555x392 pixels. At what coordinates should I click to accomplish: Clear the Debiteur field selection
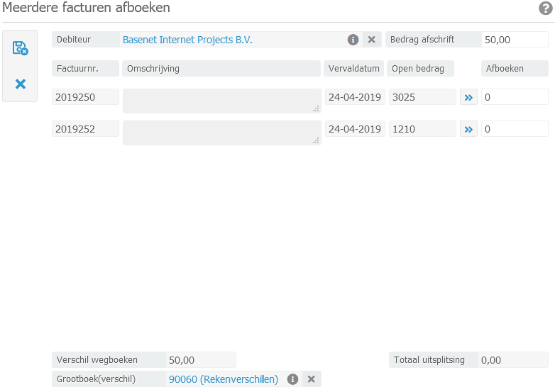tap(372, 40)
